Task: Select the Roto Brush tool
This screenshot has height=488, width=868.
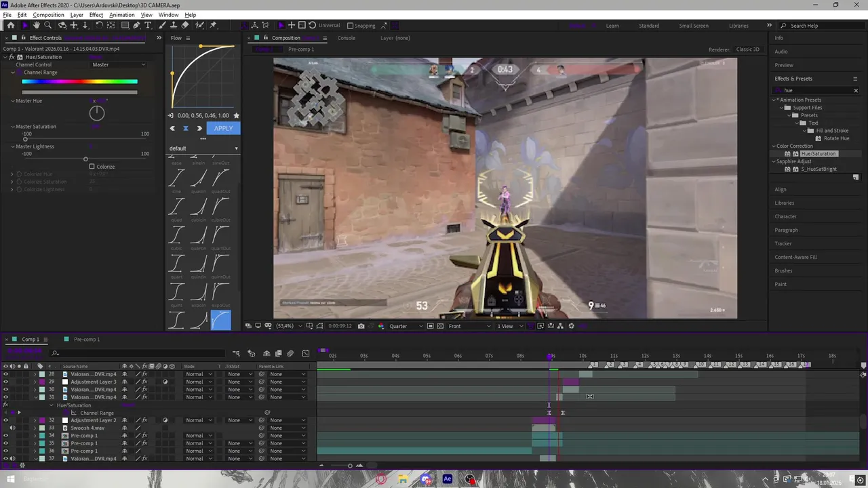Action: coord(199,26)
